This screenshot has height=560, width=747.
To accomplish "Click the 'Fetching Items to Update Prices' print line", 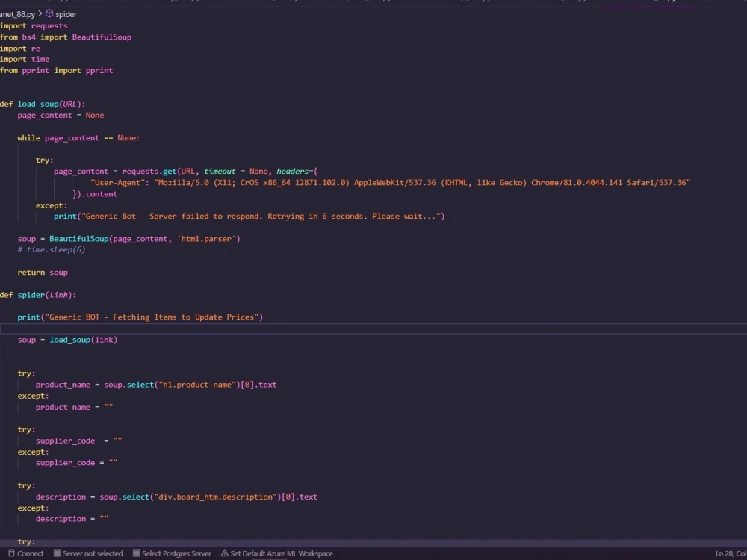I will point(140,317).
